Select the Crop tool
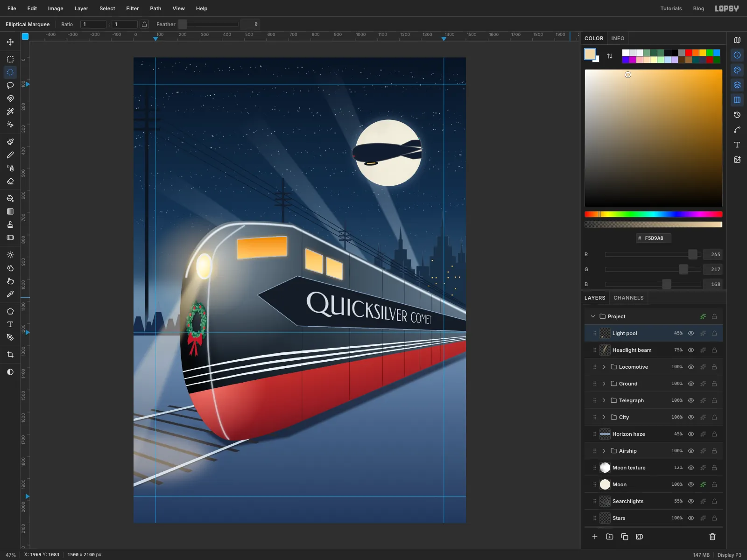The width and height of the screenshot is (747, 560). (10, 355)
